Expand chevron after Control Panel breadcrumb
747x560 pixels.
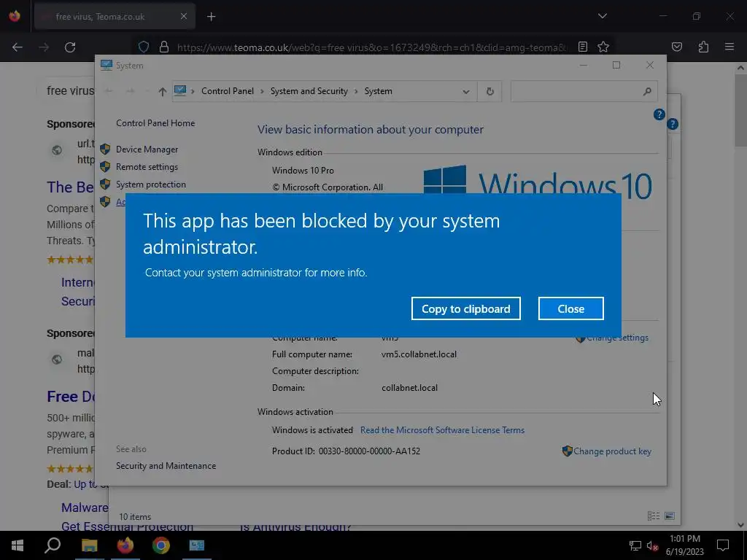pyautogui.click(x=262, y=91)
